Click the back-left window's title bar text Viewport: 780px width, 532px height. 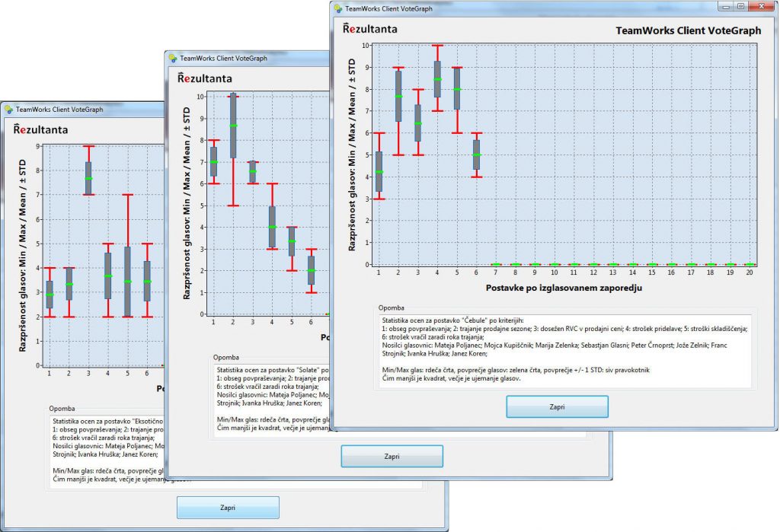pyautogui.click(x=59, y=110)
